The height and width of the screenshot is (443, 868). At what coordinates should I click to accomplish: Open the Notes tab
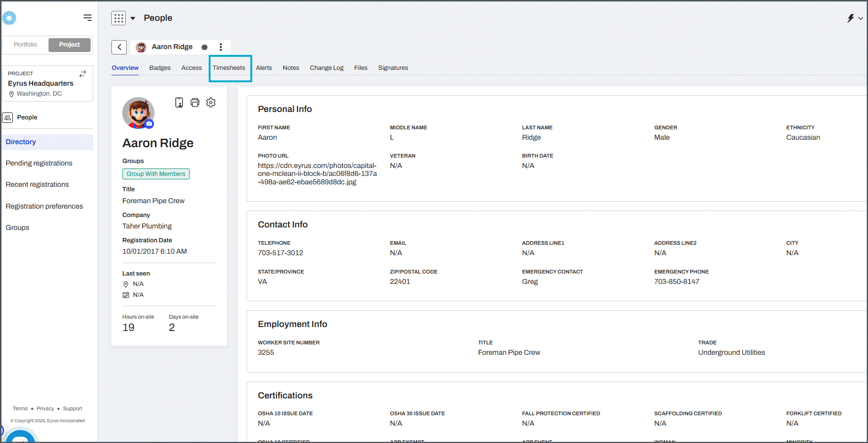coord(291,68)
